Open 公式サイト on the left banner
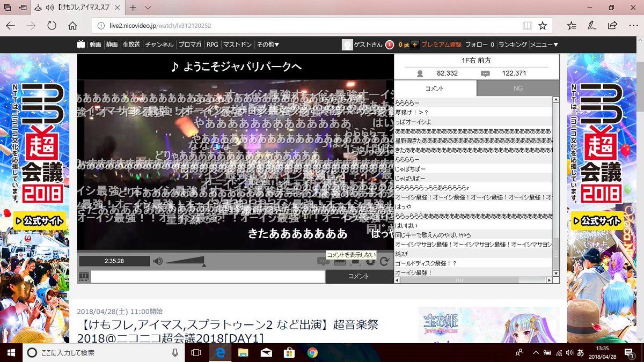The height and width of the screenshot is (362, 644). [x=41, y=220]
